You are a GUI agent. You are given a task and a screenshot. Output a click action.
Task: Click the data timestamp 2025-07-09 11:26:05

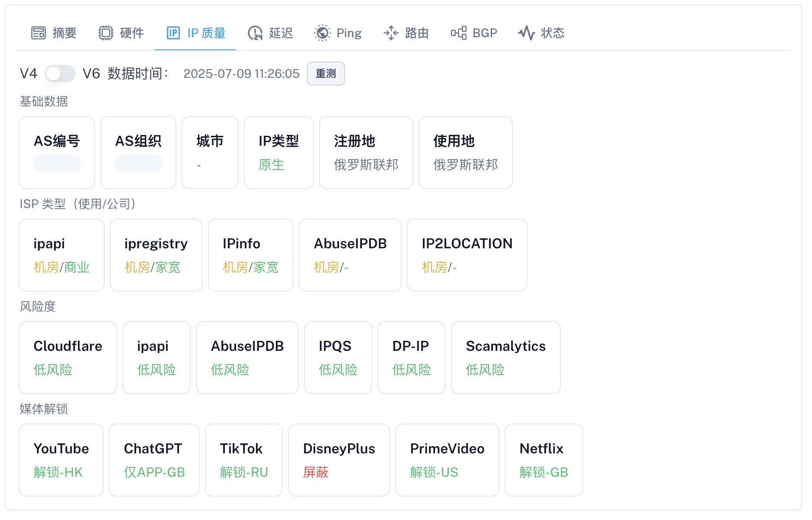(x=241, y=74)
